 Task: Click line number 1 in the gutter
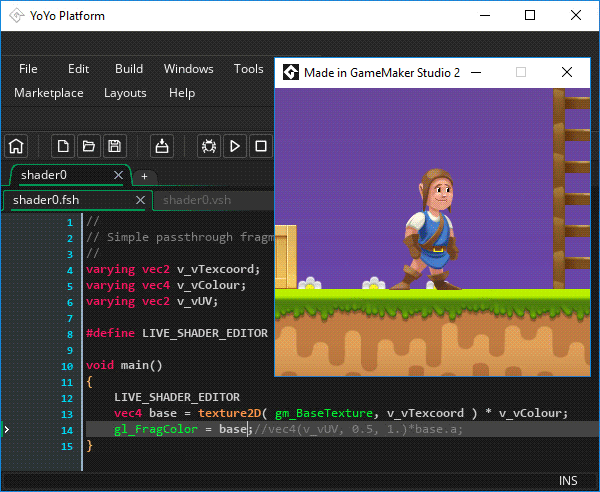70,223
